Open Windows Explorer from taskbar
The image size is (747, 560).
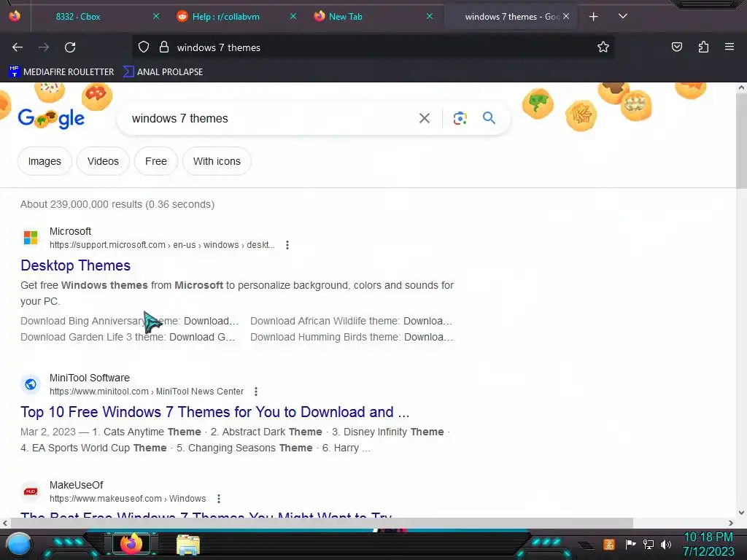[188, 545]
